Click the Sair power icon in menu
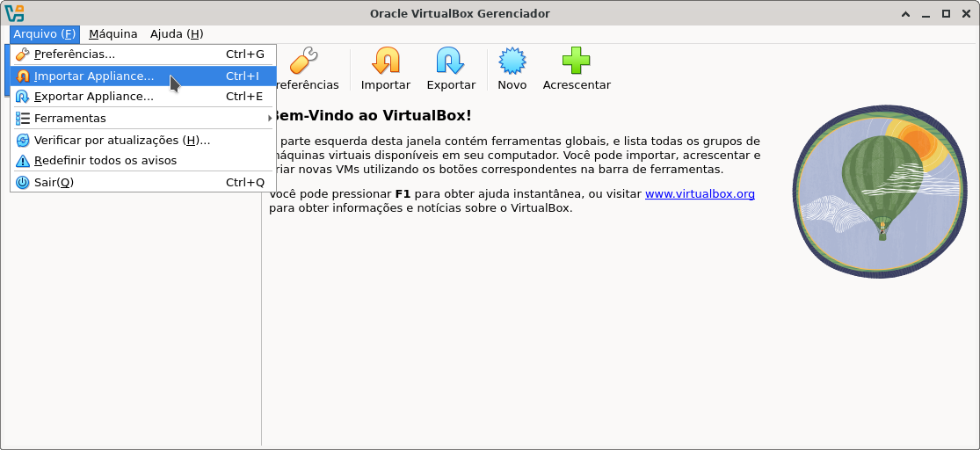The width and height of the screenshot is (980, 450). click(23, 183)
